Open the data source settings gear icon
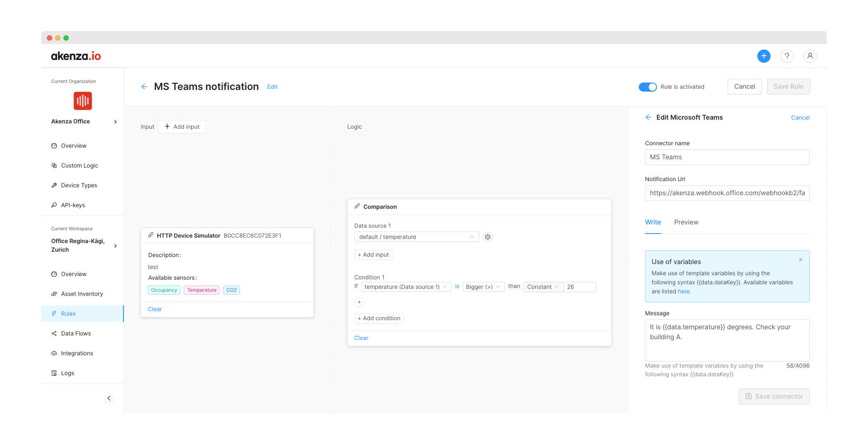 coord(488,237)
